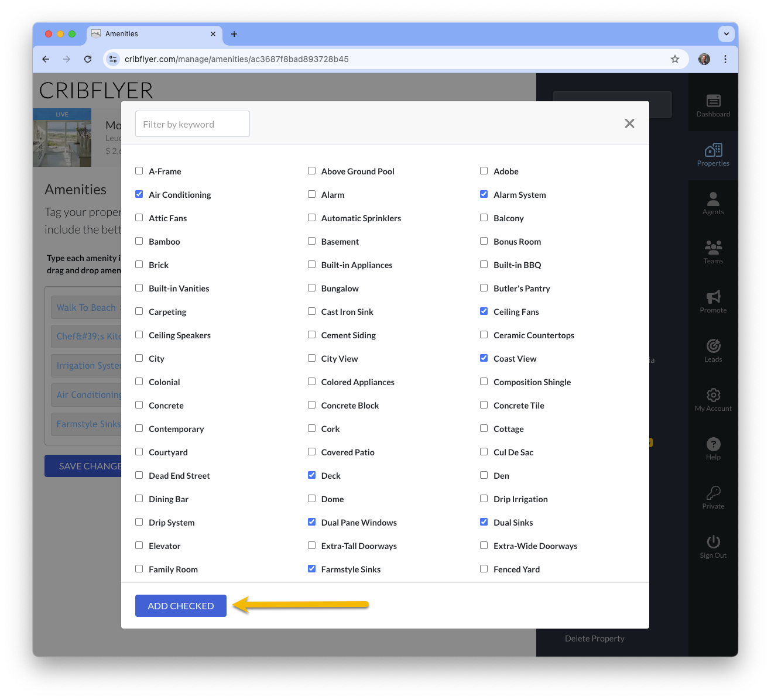The width and height of the screenshot is (771, 700).
Task: Click the Farmstyle Sinks amenity tag
Action: 86,424
